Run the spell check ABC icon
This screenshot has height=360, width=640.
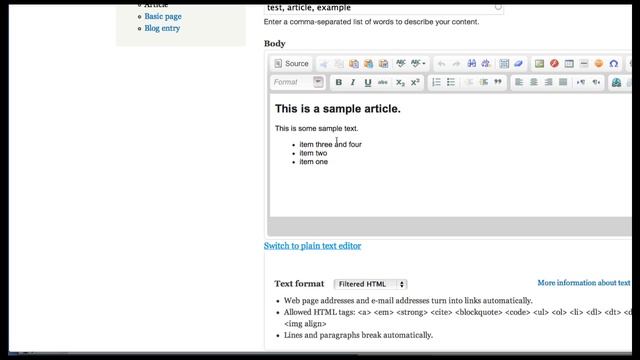click(400, 63)
